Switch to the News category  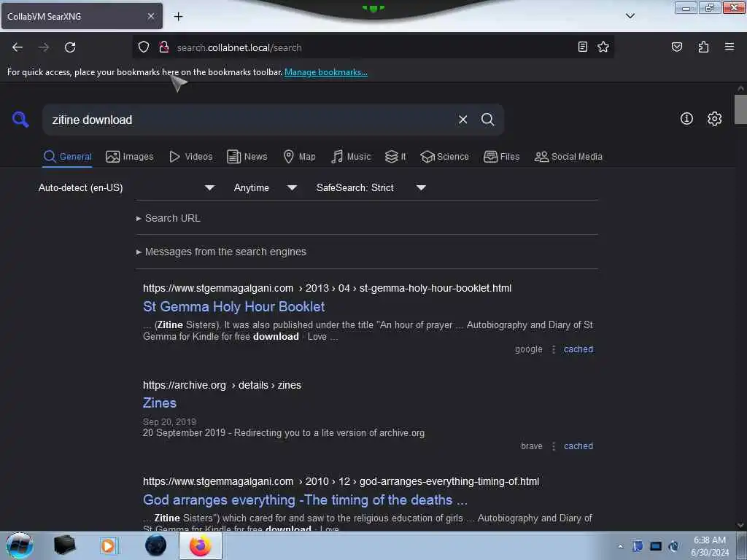tap(247, 157)
